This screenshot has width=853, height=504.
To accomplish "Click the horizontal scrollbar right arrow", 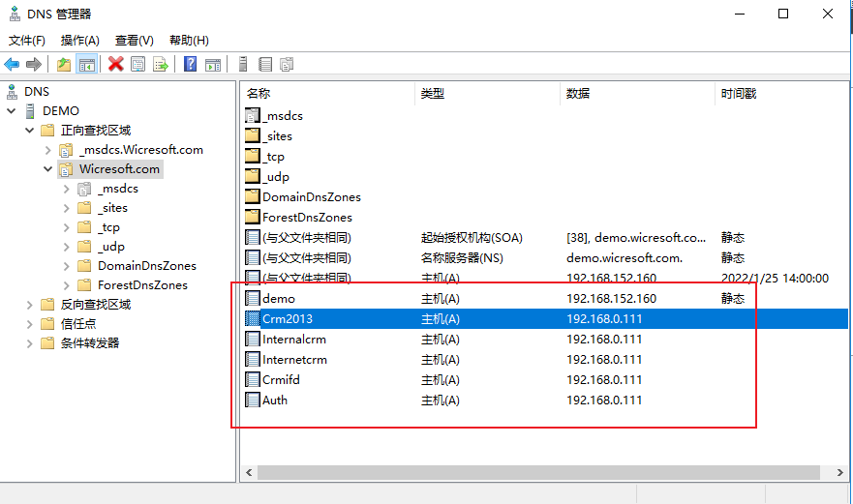I will point(840,472).
